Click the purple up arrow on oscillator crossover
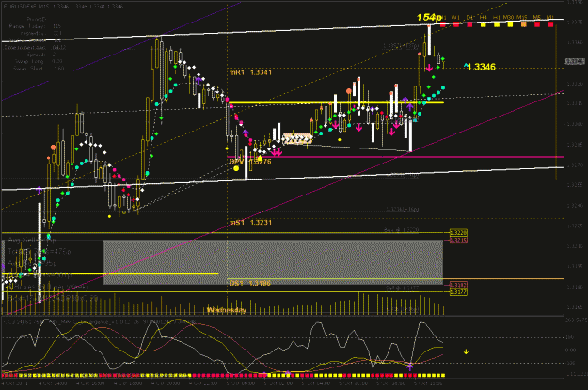588x390 pixels. click(x=410, y=367)
